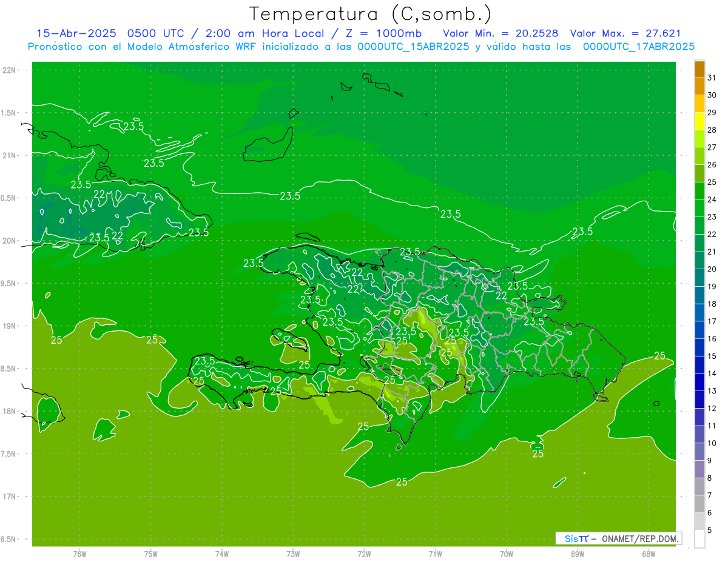Click the 22N latitude axis label

10,70
